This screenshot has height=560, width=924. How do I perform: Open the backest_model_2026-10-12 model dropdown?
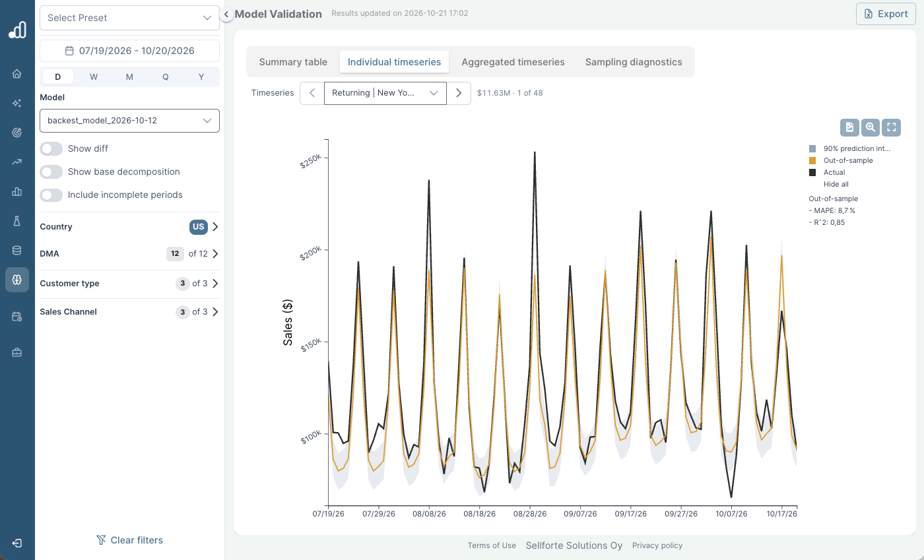coord(129,121)
